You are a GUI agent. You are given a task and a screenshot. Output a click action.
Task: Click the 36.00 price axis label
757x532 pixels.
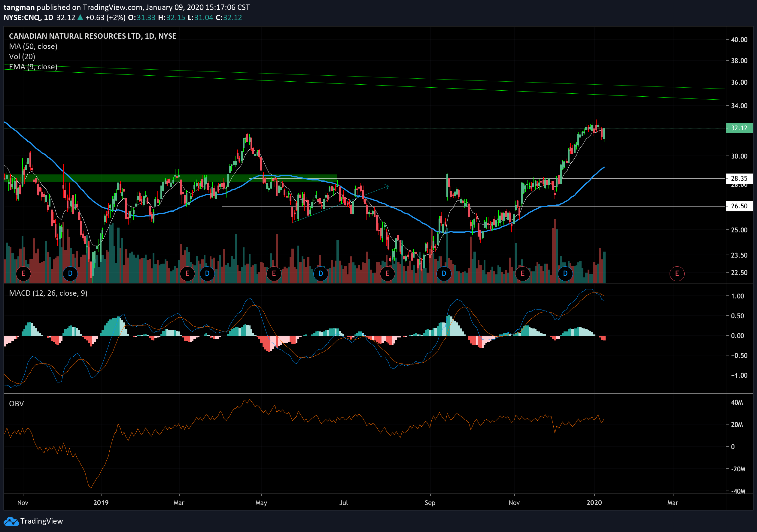739,82
